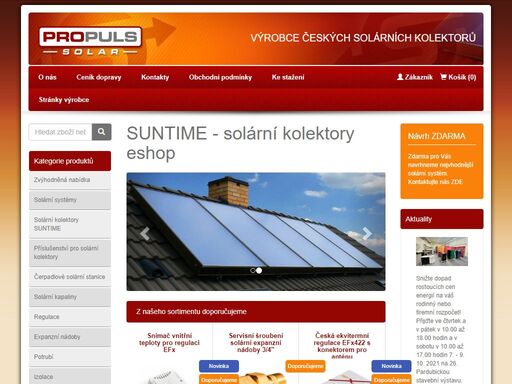This screenshot has width=512, height=384.
Task: Open Obchodní podmínky menu item
Action: [x=220, y=77]
